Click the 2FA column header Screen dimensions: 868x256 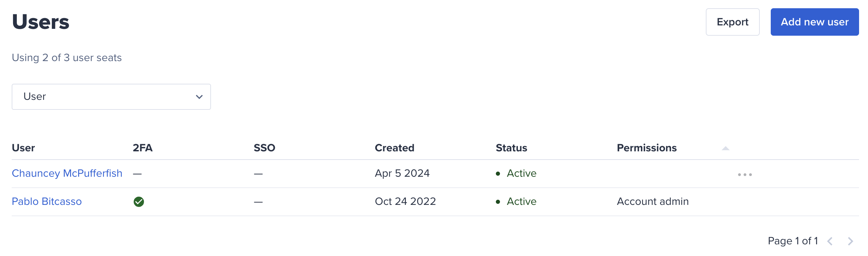143,148
